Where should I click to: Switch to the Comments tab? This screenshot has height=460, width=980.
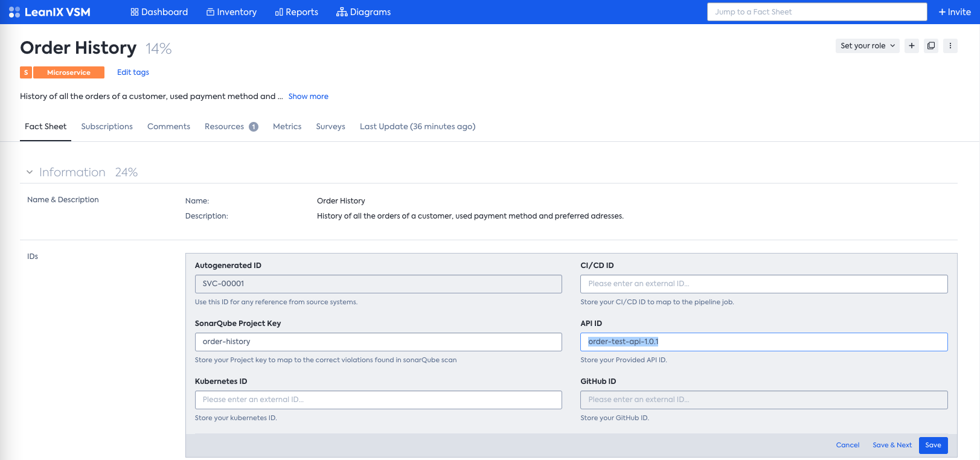point(168,127)
